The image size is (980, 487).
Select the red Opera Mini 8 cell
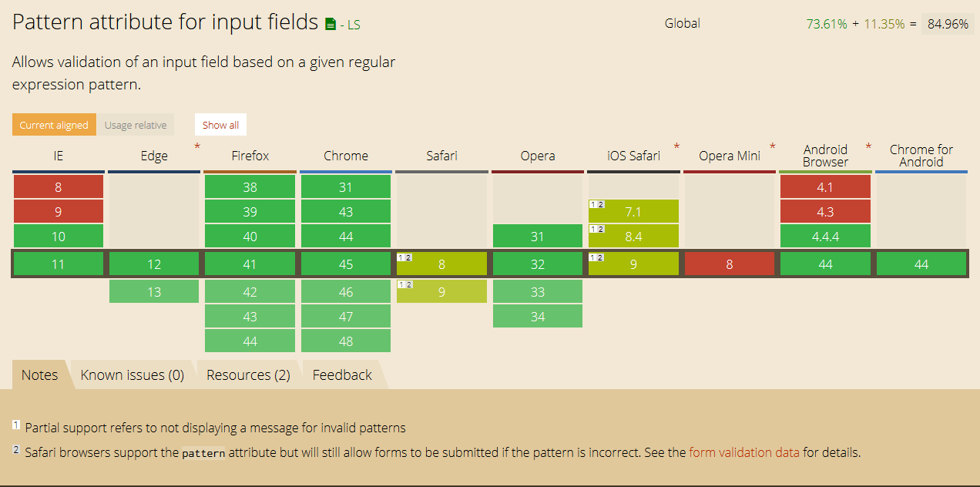(729, 264)
